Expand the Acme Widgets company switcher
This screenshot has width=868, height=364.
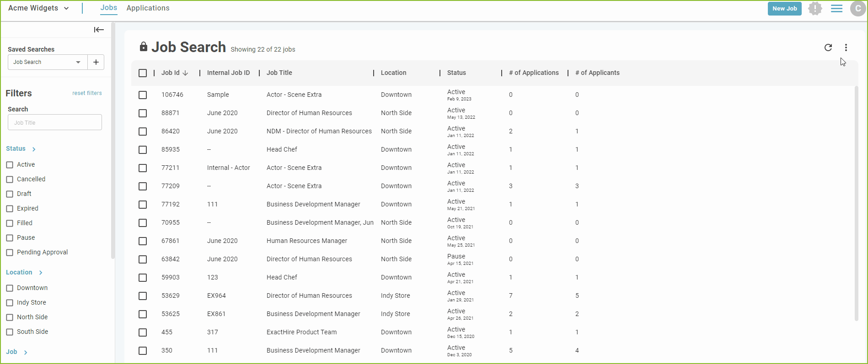[x=39, y=8]
